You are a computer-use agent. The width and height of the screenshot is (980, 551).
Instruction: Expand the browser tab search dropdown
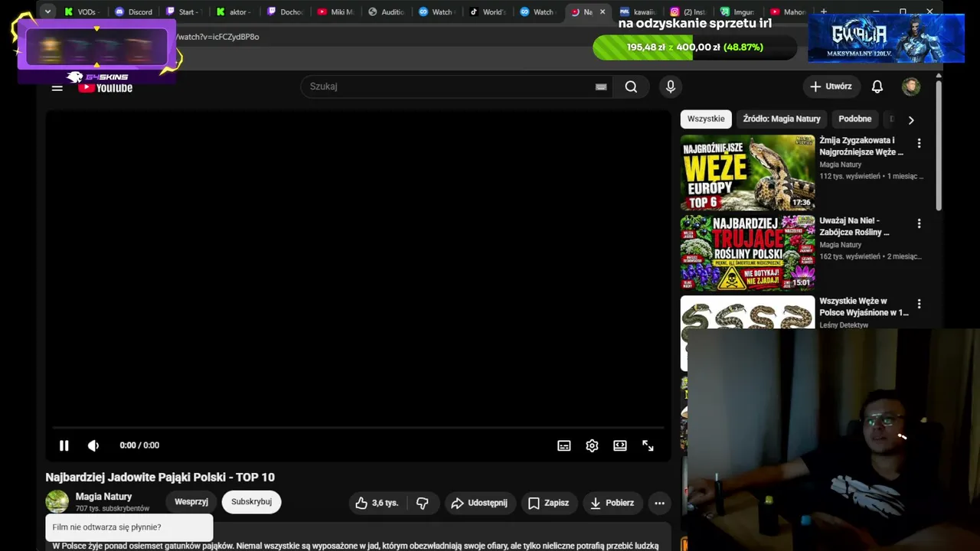click(x=47, y=11)
